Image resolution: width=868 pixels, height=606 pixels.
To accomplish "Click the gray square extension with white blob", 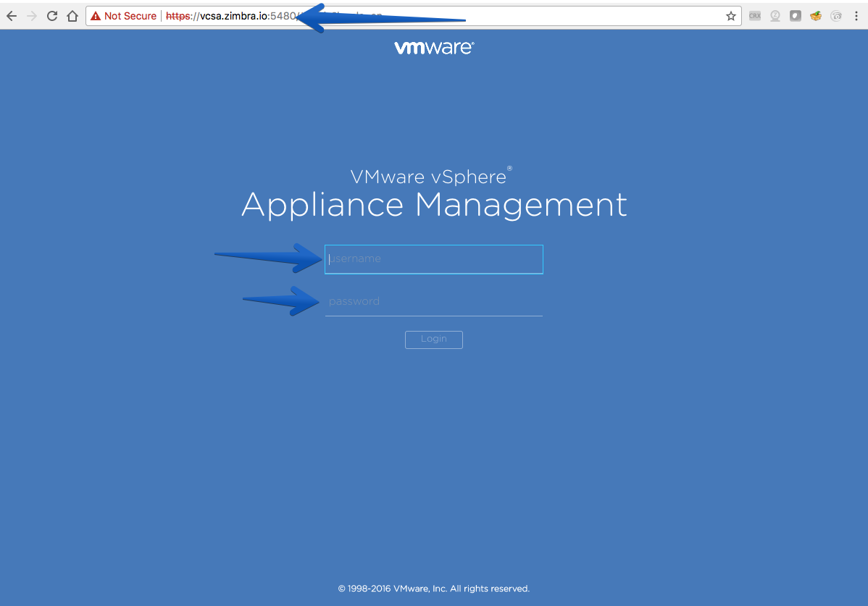I will point(796,16).
